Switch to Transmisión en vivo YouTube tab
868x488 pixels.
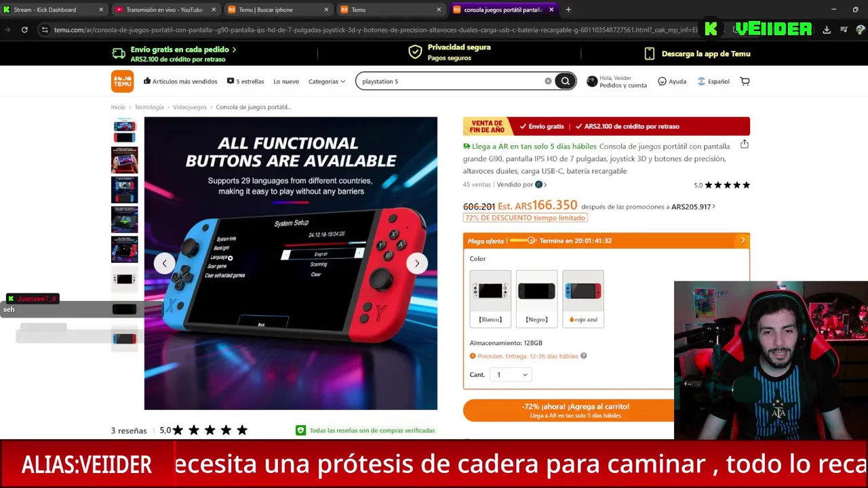pyautogui.click(x=164, y=9)
